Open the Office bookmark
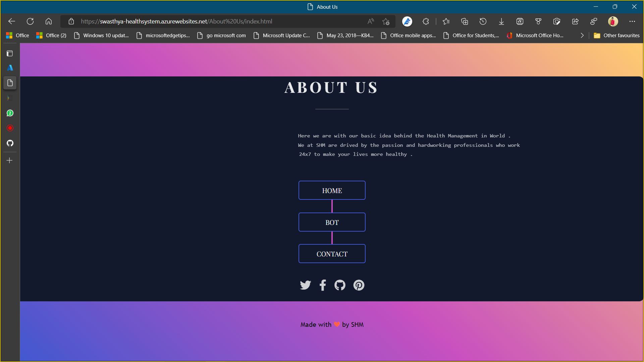The width and height of the screenshot is (644, 362). (17, 36)
